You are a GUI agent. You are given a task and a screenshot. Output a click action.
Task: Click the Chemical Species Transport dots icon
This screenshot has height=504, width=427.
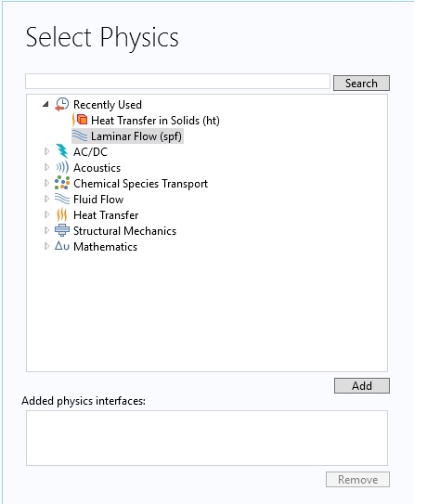pyautogui.click(x=62, y=183)
